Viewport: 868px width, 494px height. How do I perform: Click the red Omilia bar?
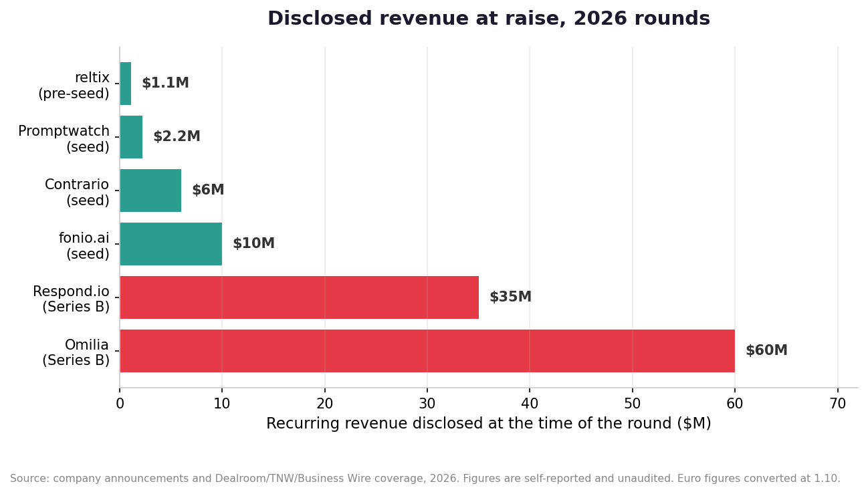tap(427, 351)
